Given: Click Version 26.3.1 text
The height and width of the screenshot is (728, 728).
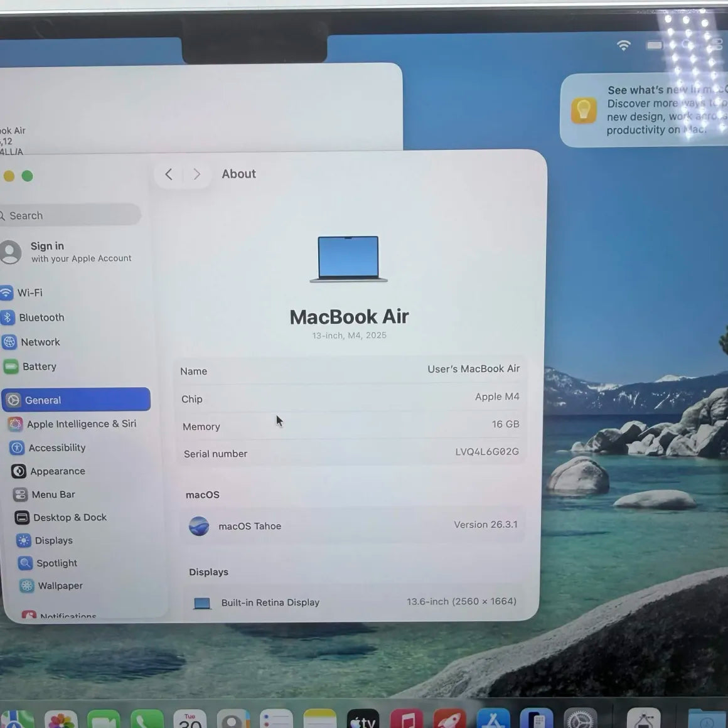Looking at the screenshot, I should 486,524.
